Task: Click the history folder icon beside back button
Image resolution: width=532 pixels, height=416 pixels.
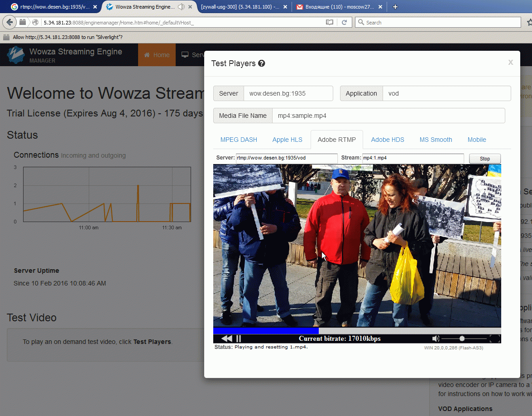Action: (x=23, y=22)
